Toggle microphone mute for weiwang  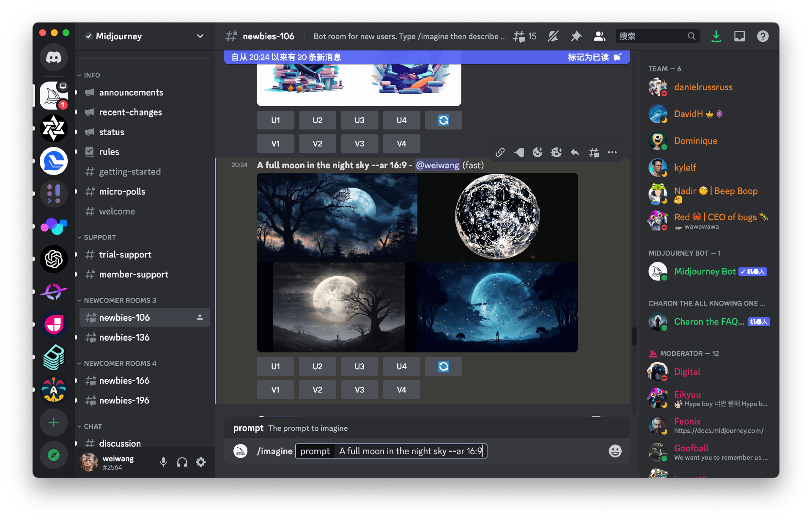pos(163,462)
